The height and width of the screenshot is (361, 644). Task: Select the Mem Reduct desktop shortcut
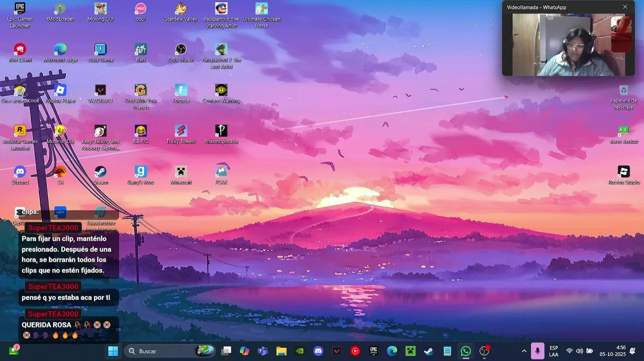(x=623, y=135)
